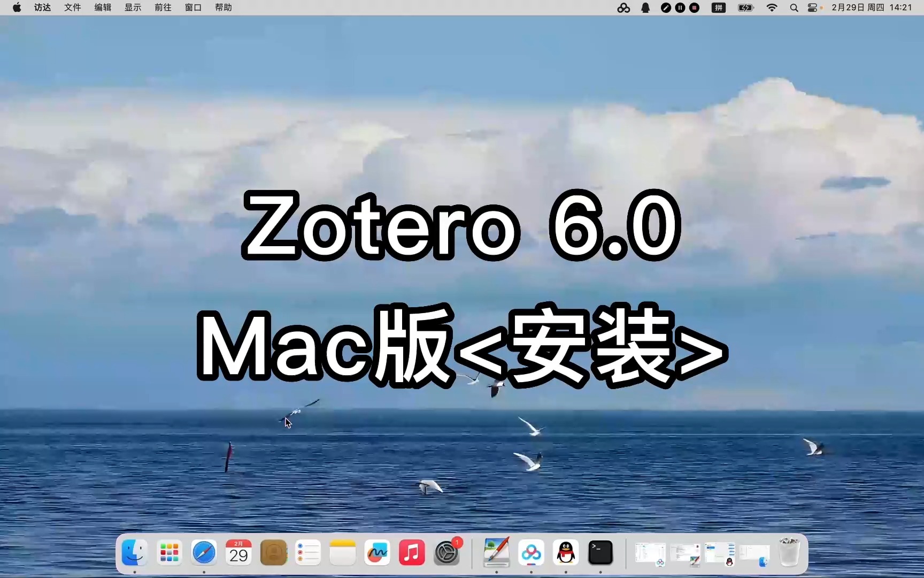Open the paintbrush image app in Dock

point(496,553)
